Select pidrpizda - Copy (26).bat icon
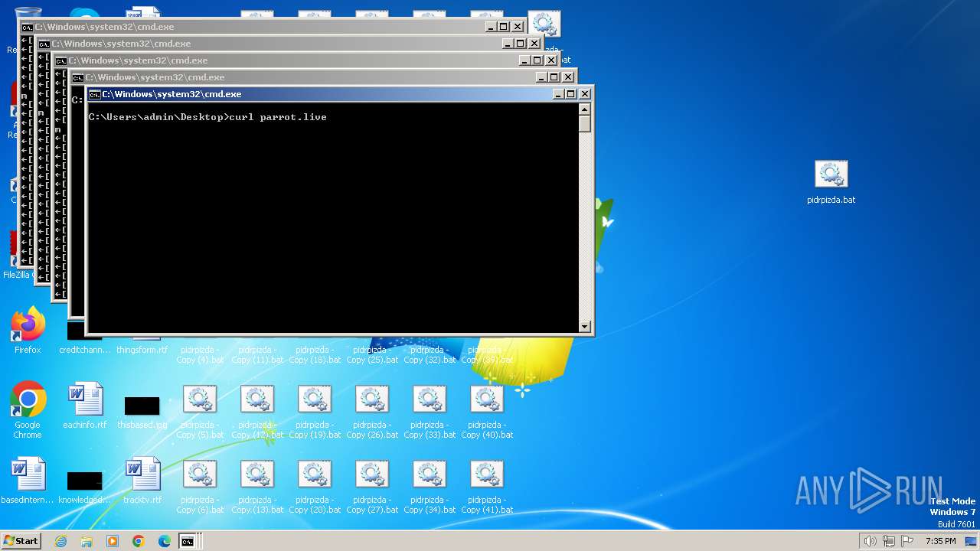980x551 pixels. pos(372,412)
